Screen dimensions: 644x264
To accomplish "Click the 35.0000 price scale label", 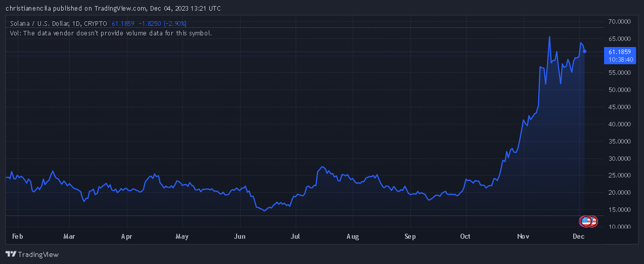I will (619, 141).
